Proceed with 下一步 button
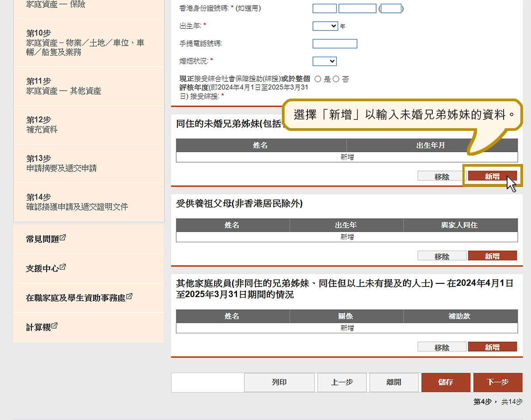The height and width of the screenshot is (420, 531). pos(497,382)
